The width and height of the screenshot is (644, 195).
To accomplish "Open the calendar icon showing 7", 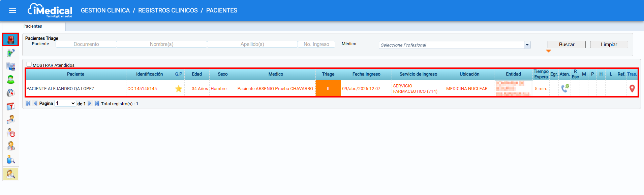I will (x=11, y=107).
